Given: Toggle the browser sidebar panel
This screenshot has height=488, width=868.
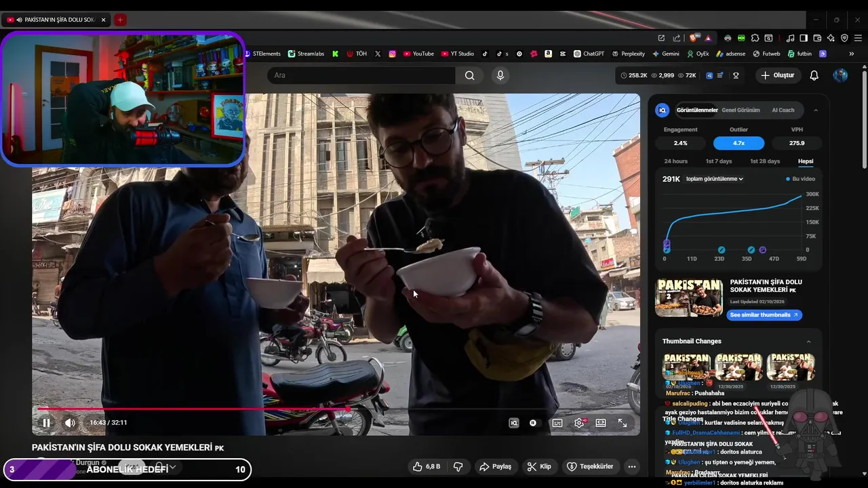Looking at the screenshot, I should 804,38.
